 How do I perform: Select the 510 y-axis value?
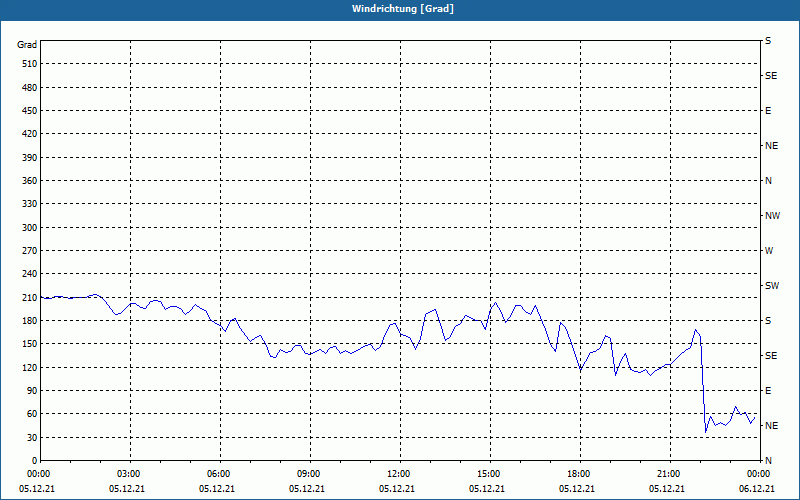click(x=30, y=64)
